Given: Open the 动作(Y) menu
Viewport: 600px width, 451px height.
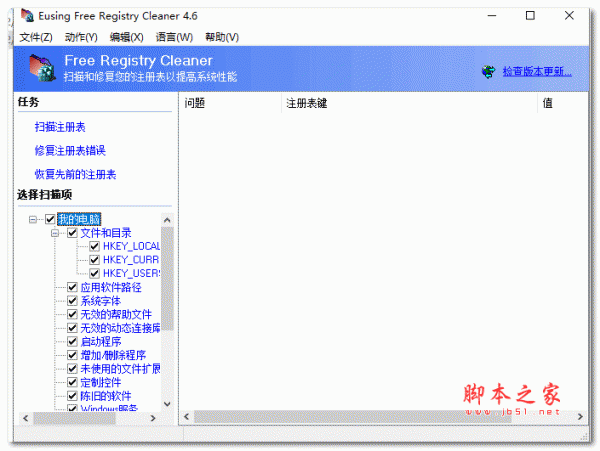Looking at the screenshot, I should click(x=81, y=37).
